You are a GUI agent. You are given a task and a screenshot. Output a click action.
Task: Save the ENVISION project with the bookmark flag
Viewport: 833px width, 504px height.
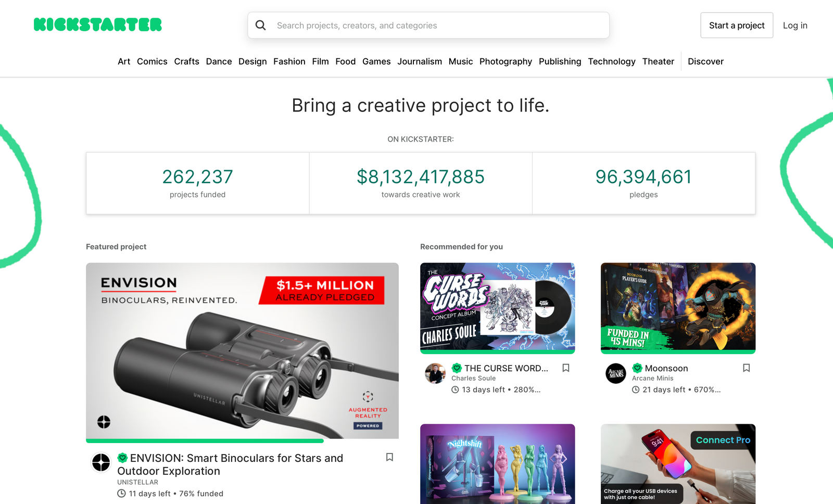point(389,457)
